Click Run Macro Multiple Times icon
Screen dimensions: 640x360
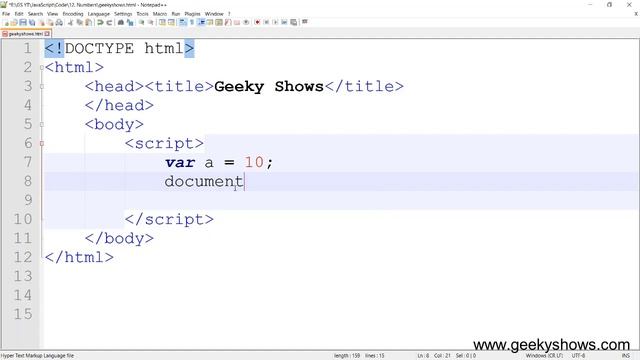(x=284, y=22)
